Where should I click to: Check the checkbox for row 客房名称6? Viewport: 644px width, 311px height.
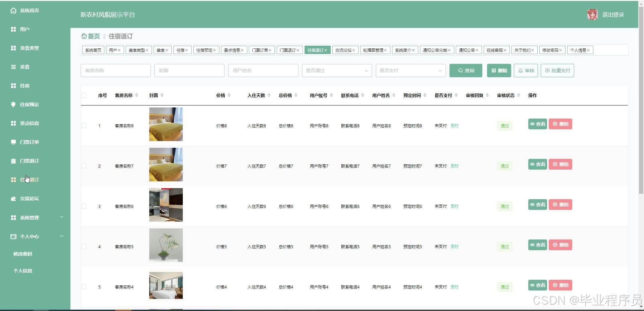pyautogui.click(x=84, y=206)
